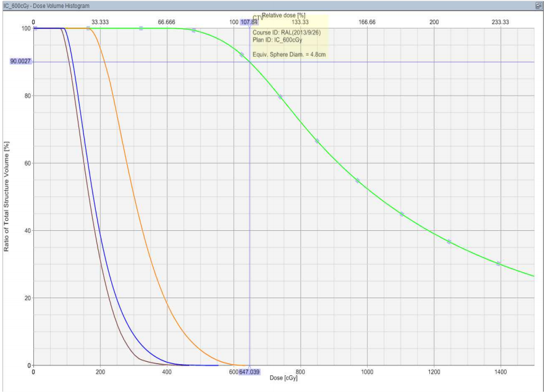Click the yellow CTV plan info tooltip
This screenshot has width=548, height=392.
pos(289,37)
